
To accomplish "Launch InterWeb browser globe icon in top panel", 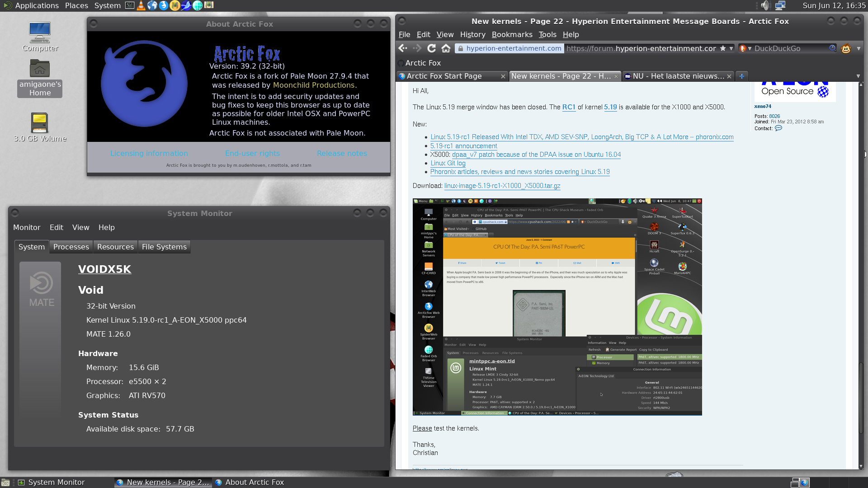I will (152, 5).
